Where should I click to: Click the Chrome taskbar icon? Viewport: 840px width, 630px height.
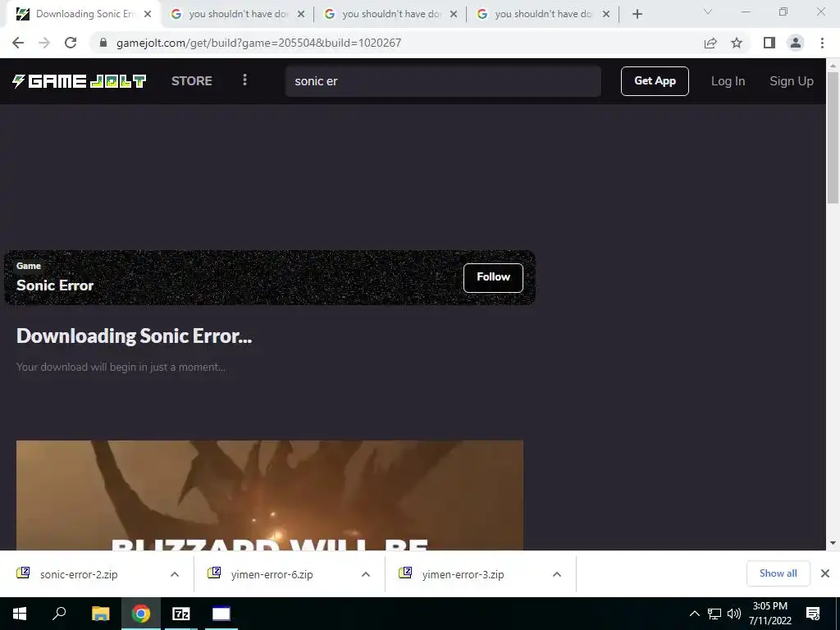141,614
